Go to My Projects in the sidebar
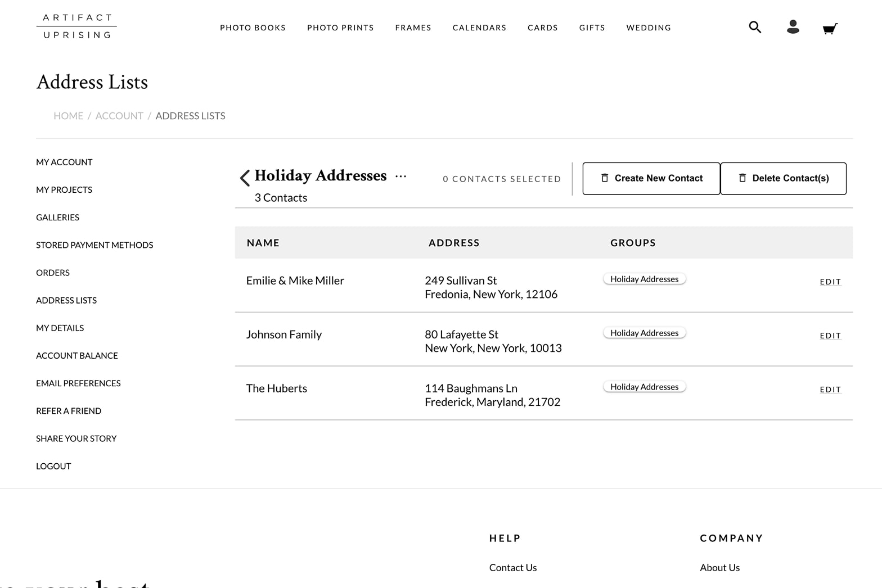 tap(64, 189)
